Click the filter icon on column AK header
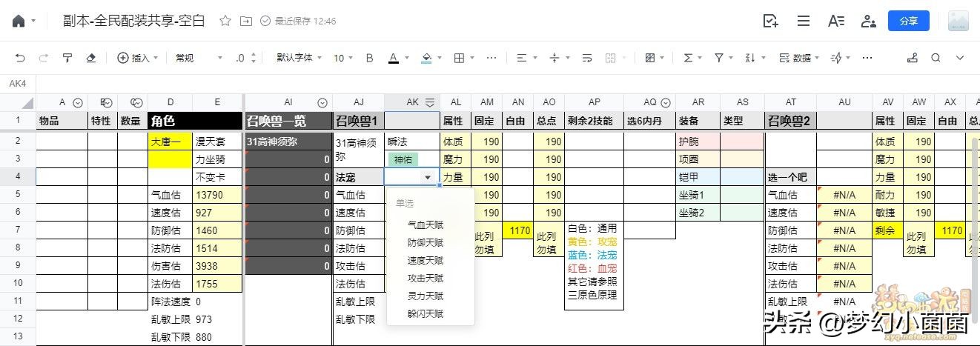Image resolution: width=980 pixels, height=346 pixels. pos(429,103)
